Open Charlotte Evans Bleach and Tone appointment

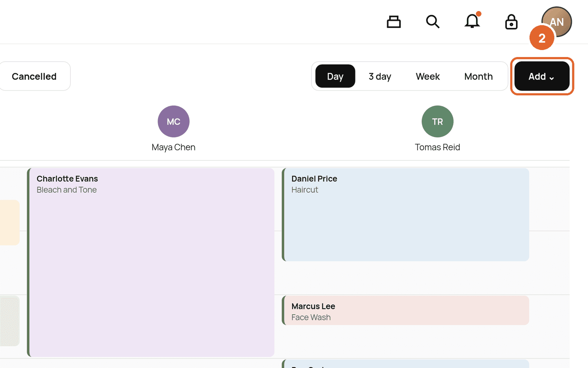(151, 262)
